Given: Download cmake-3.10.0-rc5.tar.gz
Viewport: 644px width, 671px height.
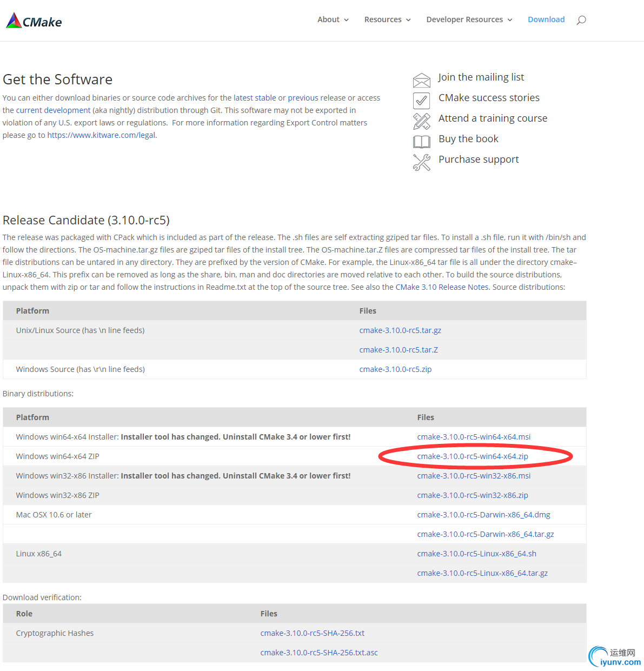Looking at the screenshot, I should click(x=400, y=330).
